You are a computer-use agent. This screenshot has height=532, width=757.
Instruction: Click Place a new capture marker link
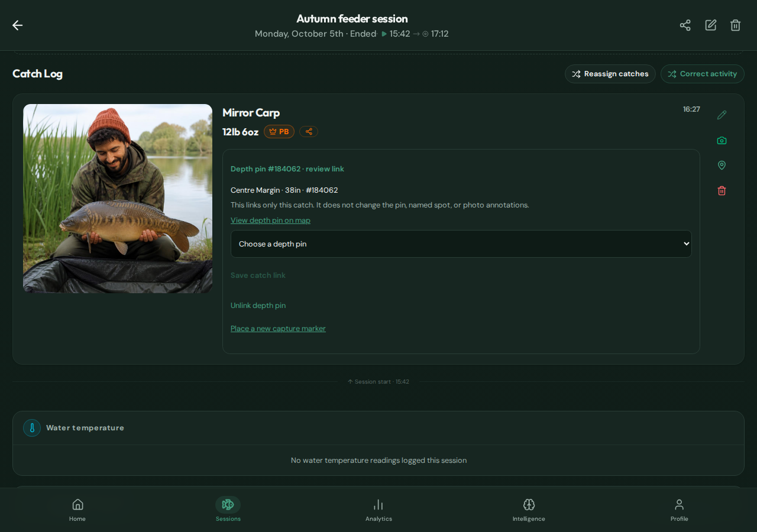coord(278,329)
